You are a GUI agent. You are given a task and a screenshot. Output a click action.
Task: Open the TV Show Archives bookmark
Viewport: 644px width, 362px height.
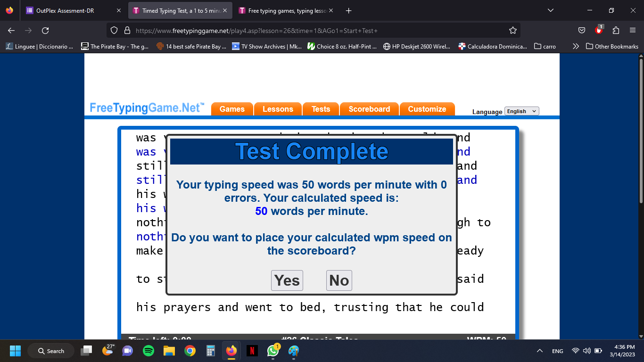point(267,46)
